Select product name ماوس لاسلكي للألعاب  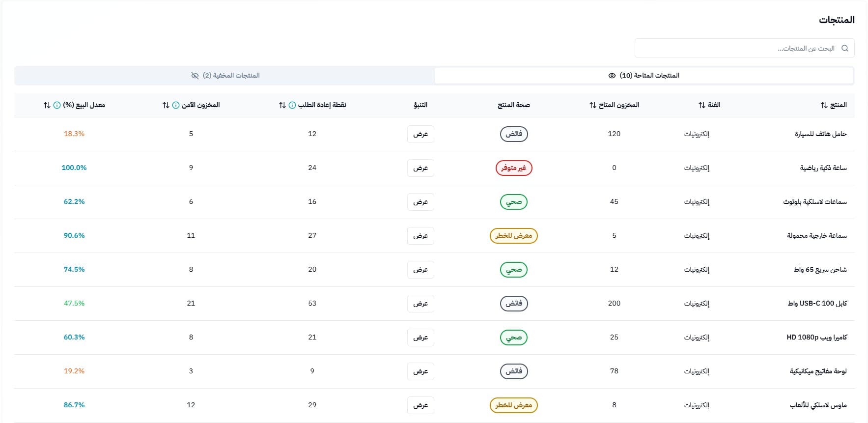tap(818, 405)
